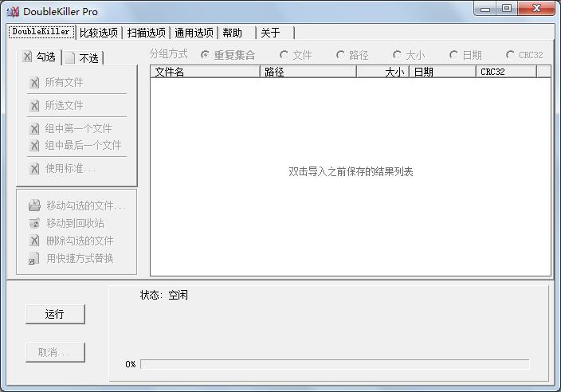Click the 移动勾选的文件 folder icon
Viewport: 561px width, 392px height.
(x=35, y=206)
